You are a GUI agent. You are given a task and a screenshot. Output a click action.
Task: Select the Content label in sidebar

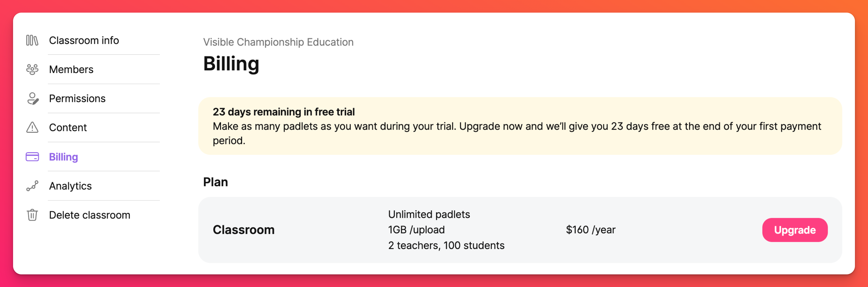click(x=68, y=128)
